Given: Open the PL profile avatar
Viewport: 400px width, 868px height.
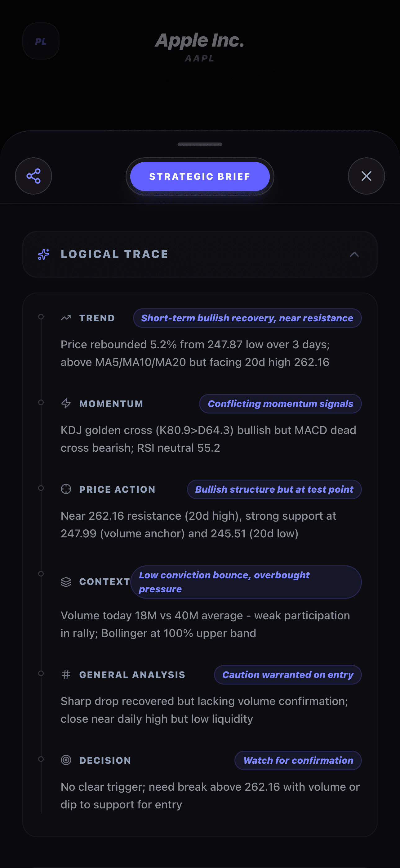Looking at the screenshot, I should pyautogui.click(x=41, y=41).
